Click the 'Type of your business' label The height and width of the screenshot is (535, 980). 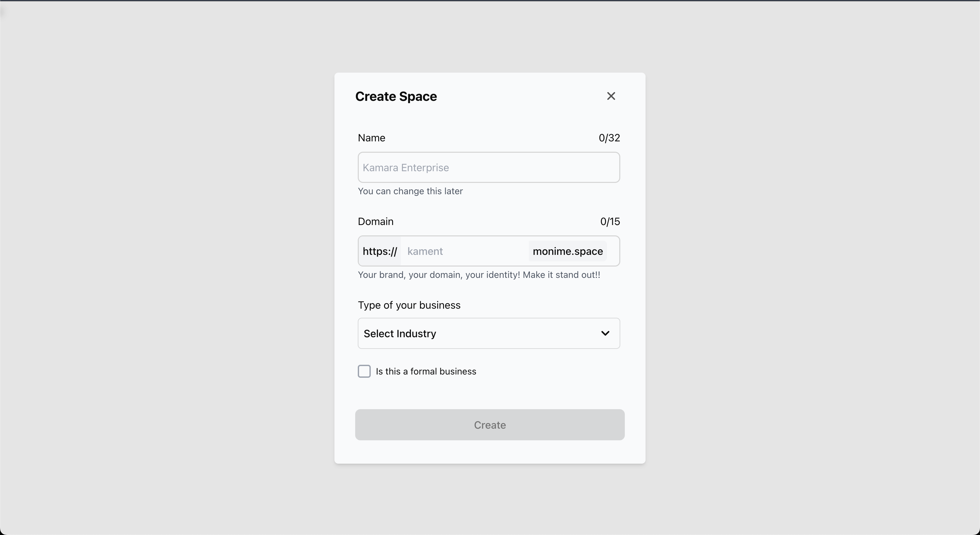[409, 305]
